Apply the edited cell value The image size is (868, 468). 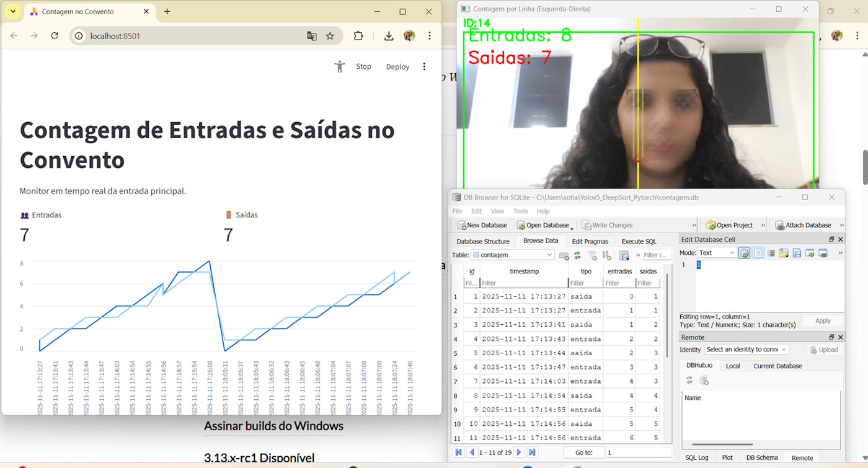pyautogui.click(x=823, y=320)
